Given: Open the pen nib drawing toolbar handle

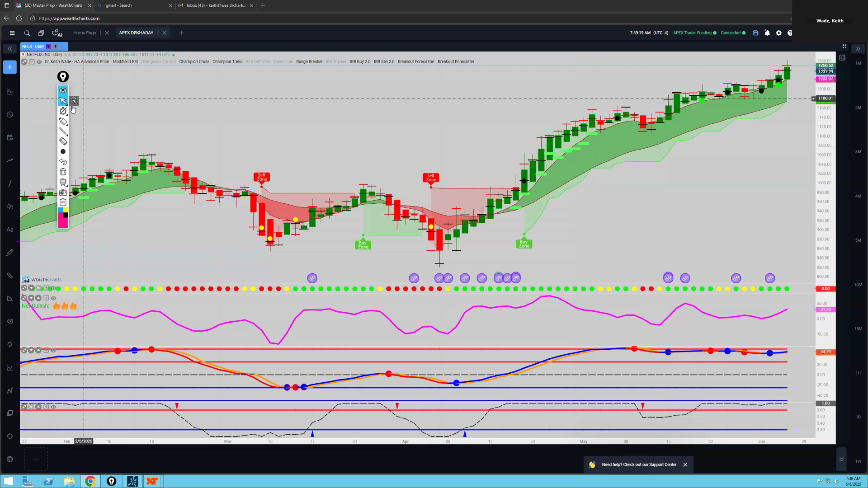Looking at the screenshot, I should pyautogui.click(x=63, y=77).
